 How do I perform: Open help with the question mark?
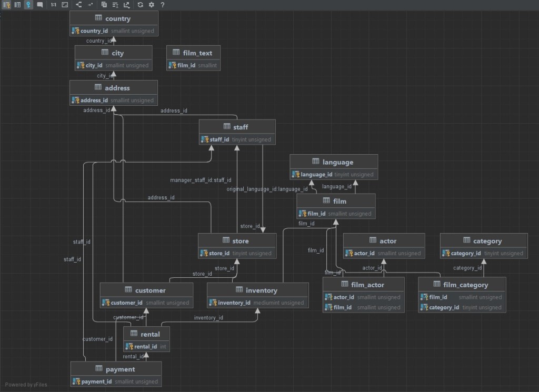point(163,5)
